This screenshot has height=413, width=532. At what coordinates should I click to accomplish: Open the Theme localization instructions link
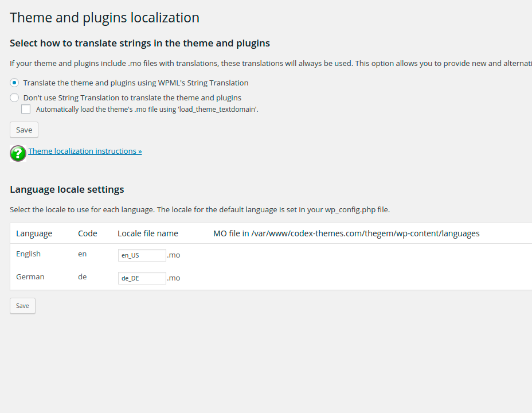click(x=85, y=151)
